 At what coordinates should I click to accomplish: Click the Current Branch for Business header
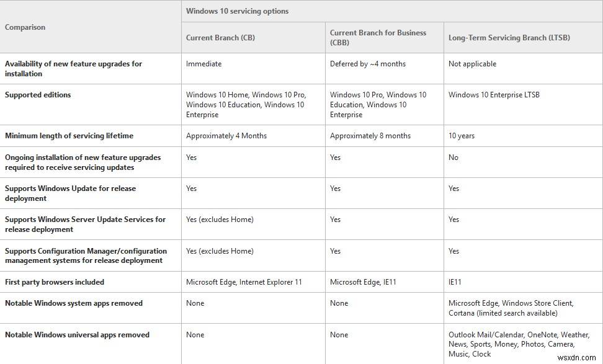click(x=378, y=37)
